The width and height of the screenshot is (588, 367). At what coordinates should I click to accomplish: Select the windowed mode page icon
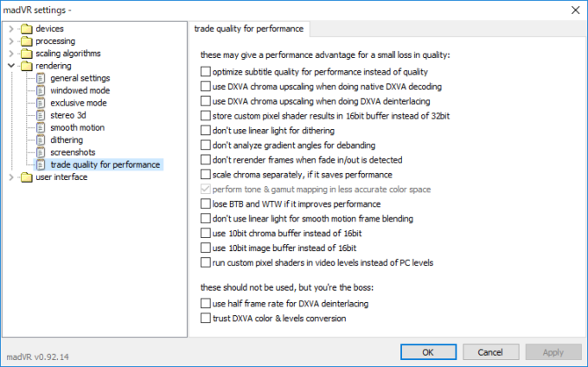41,90
